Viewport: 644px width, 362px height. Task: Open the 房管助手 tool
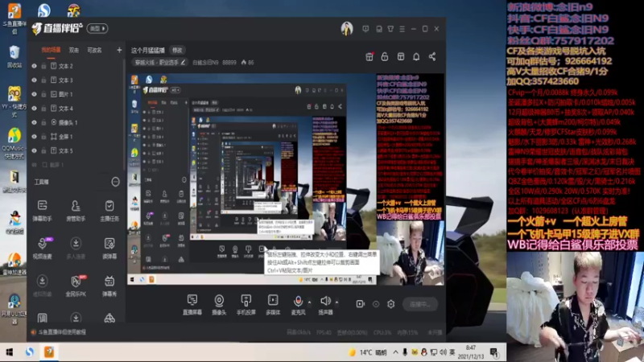point(76,211)
